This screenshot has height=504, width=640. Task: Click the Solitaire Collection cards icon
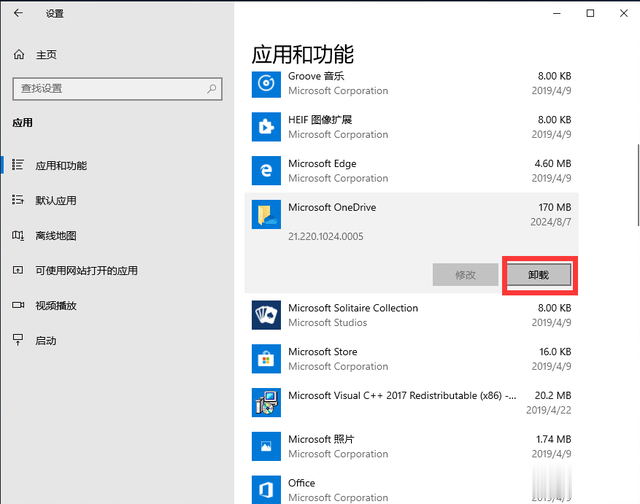coord(266,315)
